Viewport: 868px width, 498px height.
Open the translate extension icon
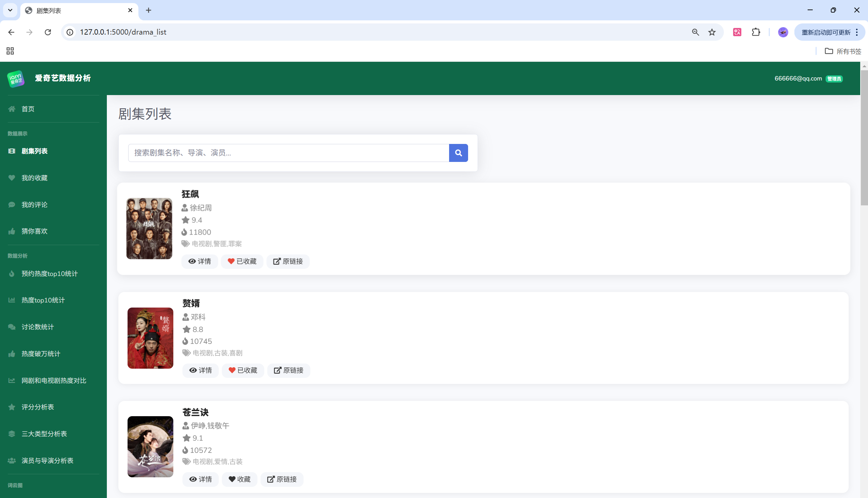click(x=737, y=32)
